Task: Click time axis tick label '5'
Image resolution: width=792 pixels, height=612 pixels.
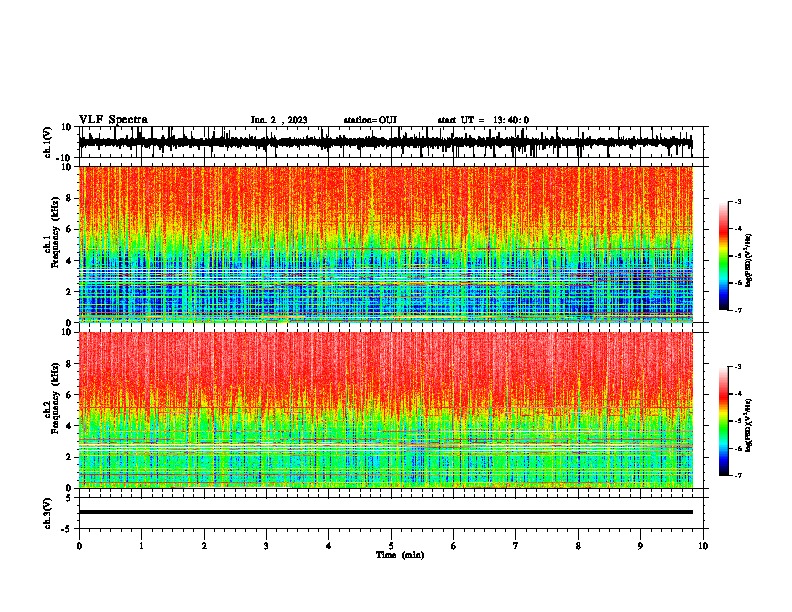Action: click(x=391, y=546)
